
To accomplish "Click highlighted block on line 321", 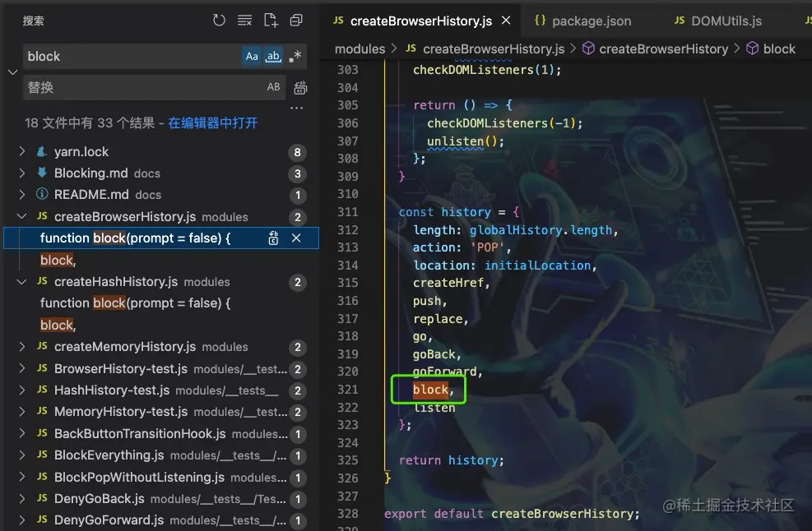I will pyautogui.click(x=430, y=390).
